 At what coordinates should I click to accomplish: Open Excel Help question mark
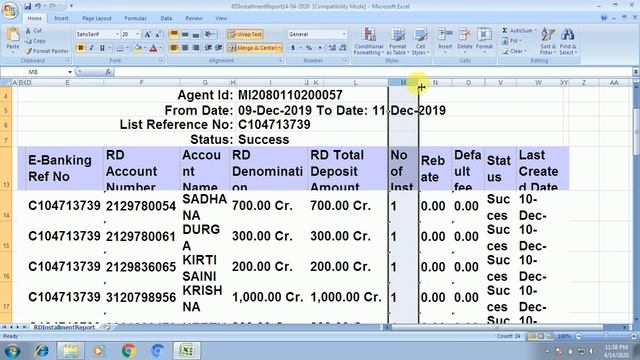(604, 18)
